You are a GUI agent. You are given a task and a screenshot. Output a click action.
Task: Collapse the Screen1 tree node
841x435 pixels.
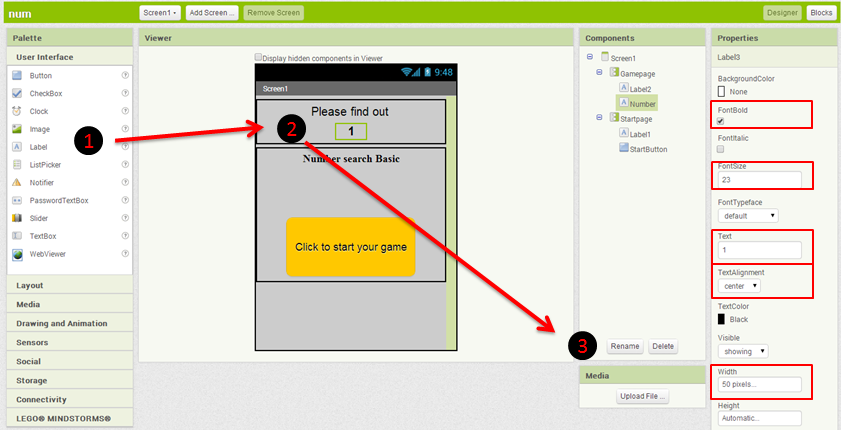591,57
